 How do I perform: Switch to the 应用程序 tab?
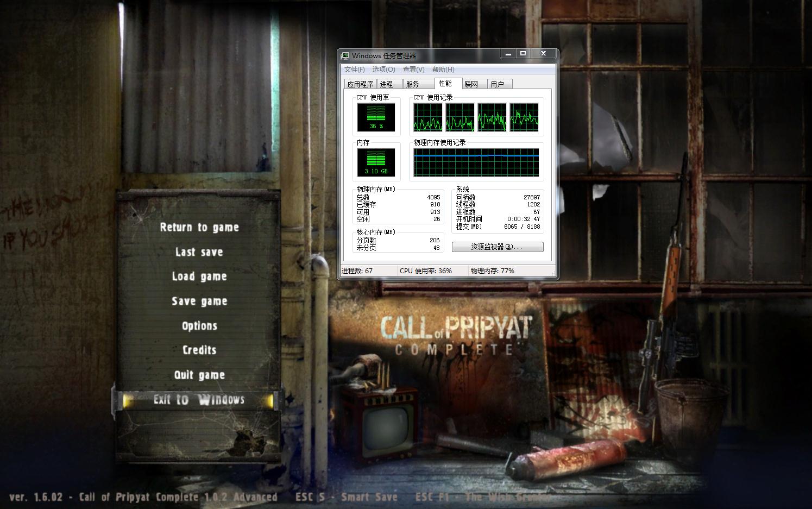(360, 84)
